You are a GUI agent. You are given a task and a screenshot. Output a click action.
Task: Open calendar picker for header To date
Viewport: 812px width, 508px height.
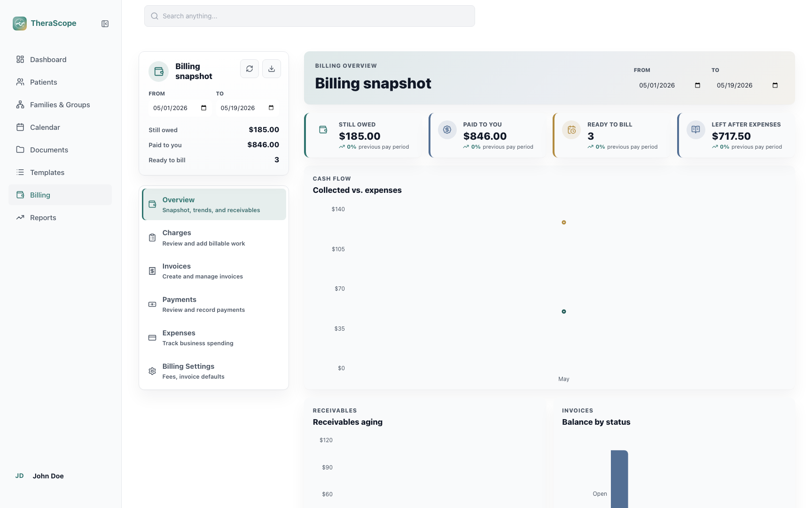[775, 85]
